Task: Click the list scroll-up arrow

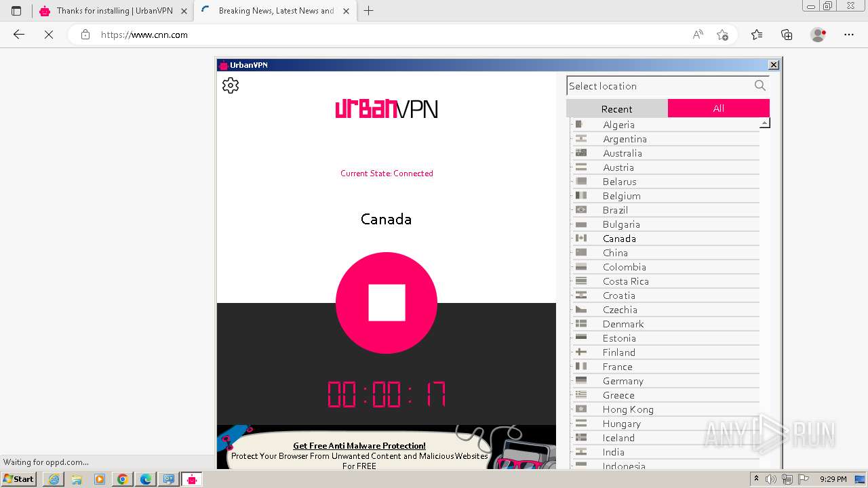Action: (x=764, y=123)
